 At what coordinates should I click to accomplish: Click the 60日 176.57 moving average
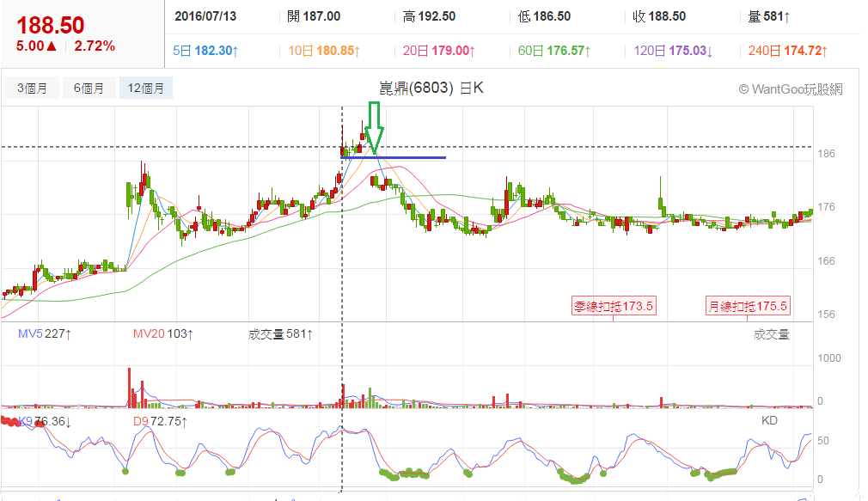554,51
